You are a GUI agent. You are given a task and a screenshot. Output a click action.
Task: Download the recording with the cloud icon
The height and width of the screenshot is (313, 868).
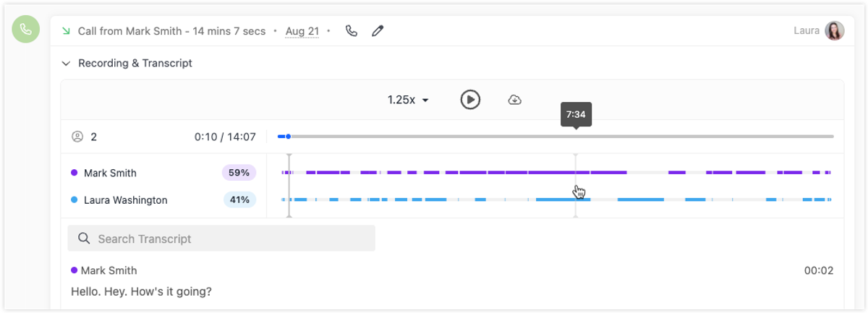(515, 100)
